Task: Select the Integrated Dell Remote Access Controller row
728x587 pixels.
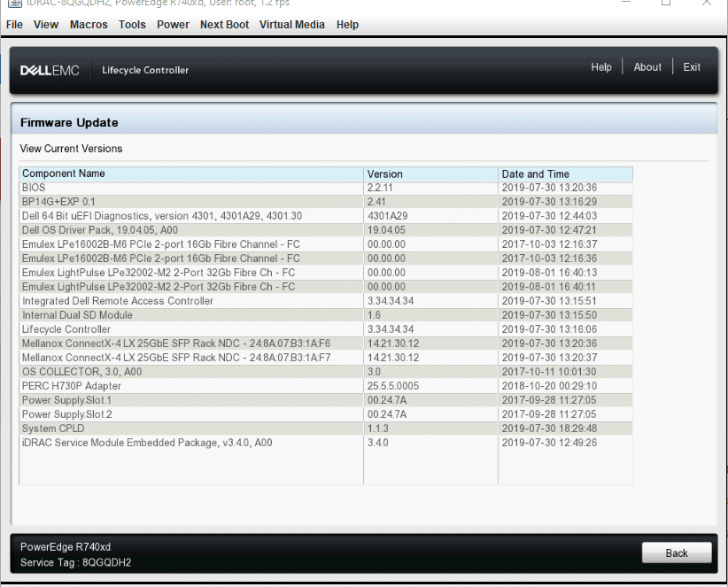Action: click(x=325, y=301)
